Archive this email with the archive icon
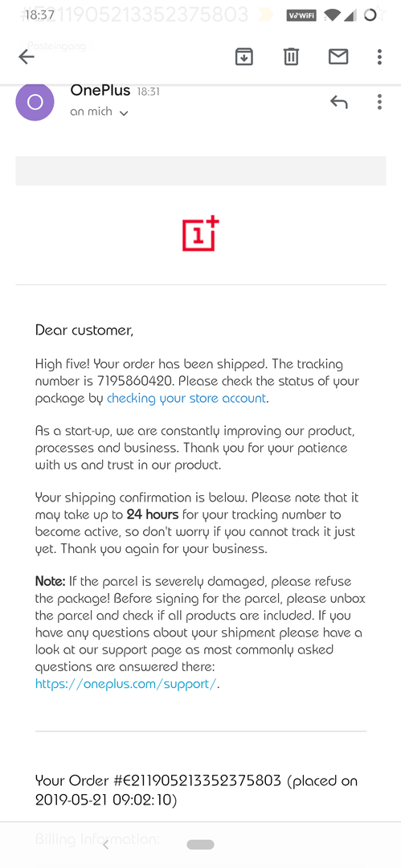 (243, 56)
